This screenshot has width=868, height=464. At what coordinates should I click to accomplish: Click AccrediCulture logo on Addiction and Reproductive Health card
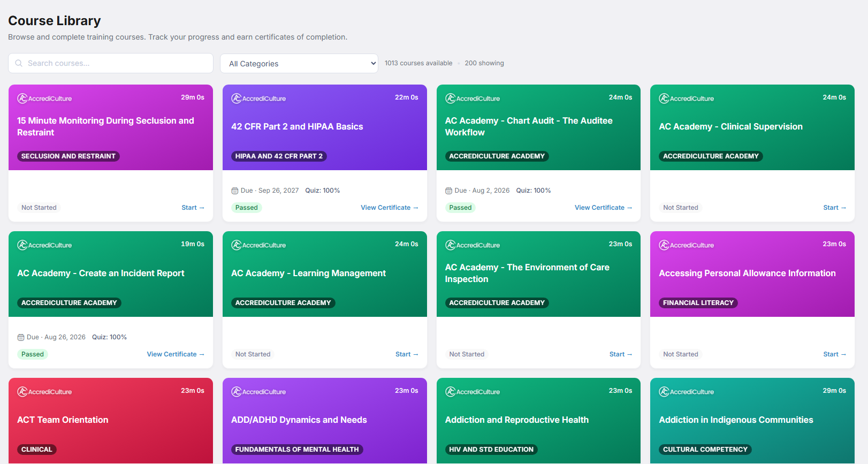click(473, 392)
